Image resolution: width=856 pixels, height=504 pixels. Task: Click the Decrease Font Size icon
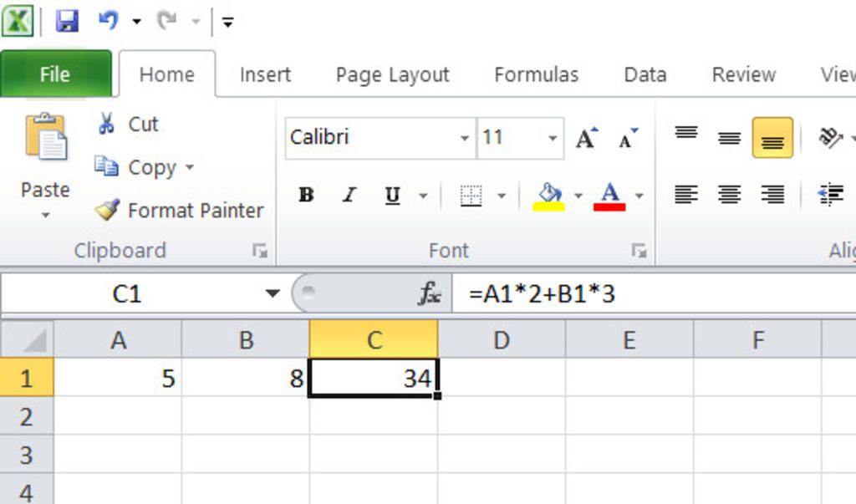click(x=627, y=139)
